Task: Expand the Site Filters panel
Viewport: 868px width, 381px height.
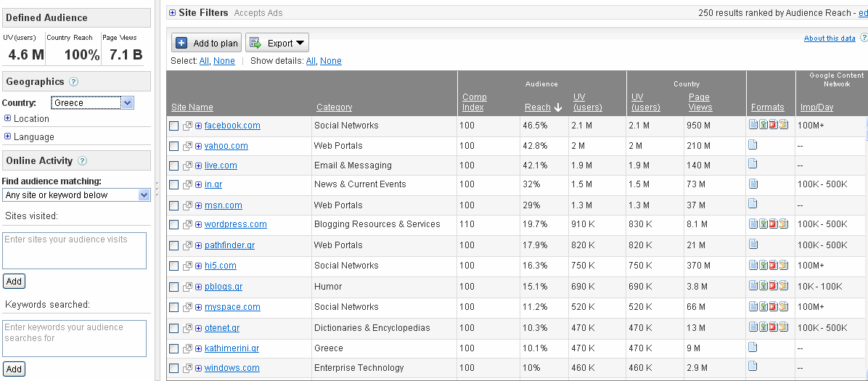Action: click(172, 13)
